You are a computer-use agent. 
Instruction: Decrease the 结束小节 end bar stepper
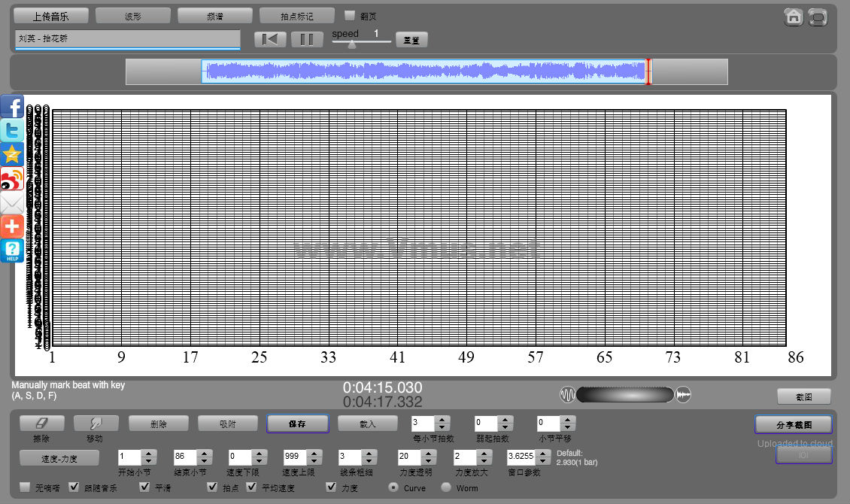pos(203,460)
